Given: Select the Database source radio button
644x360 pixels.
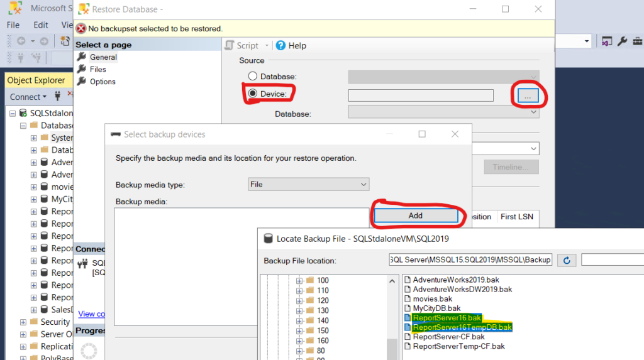Looking at the screenshot, I should click(x=253, y=76).
